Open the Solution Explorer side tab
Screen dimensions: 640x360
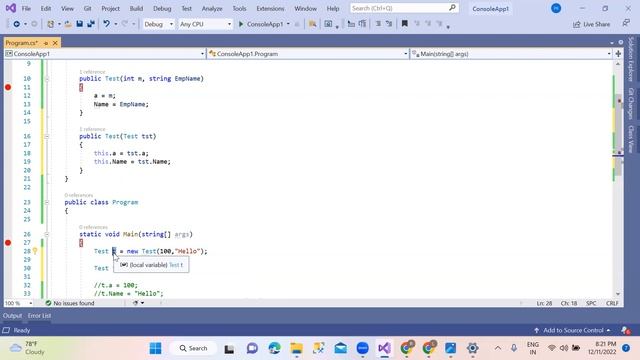(631, 59)
